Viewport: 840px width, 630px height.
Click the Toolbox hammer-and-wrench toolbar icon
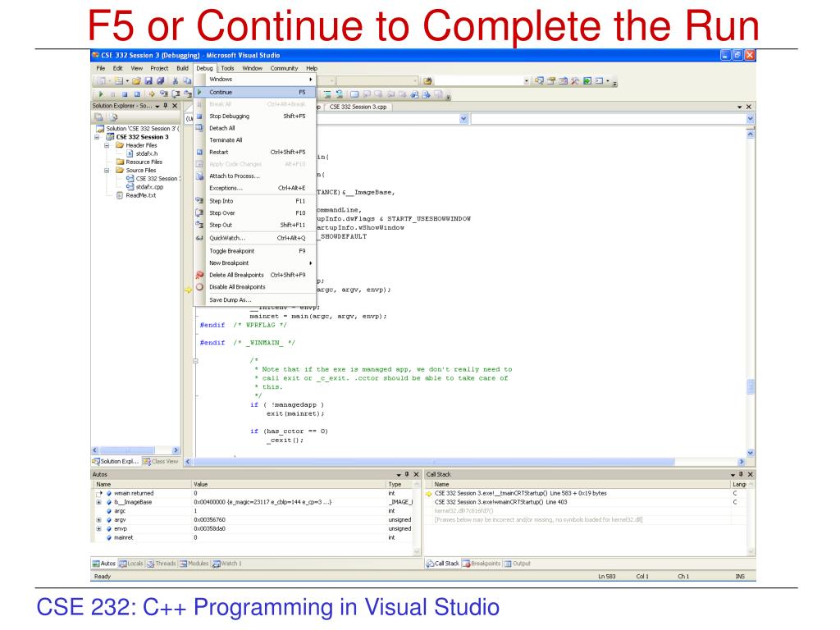(x=575, y=81)
